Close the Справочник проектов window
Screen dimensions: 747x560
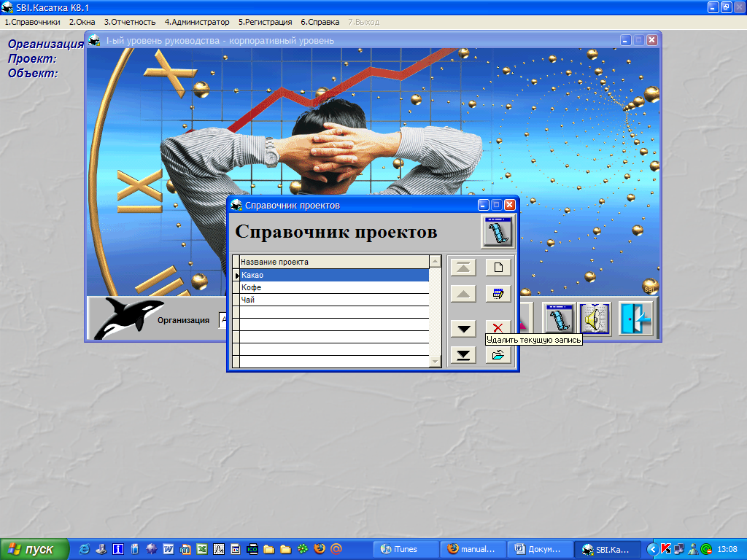pyautogui.click(x=510, y=205)
